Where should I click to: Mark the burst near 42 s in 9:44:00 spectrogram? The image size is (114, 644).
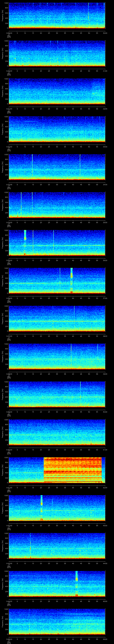point(77,584)
